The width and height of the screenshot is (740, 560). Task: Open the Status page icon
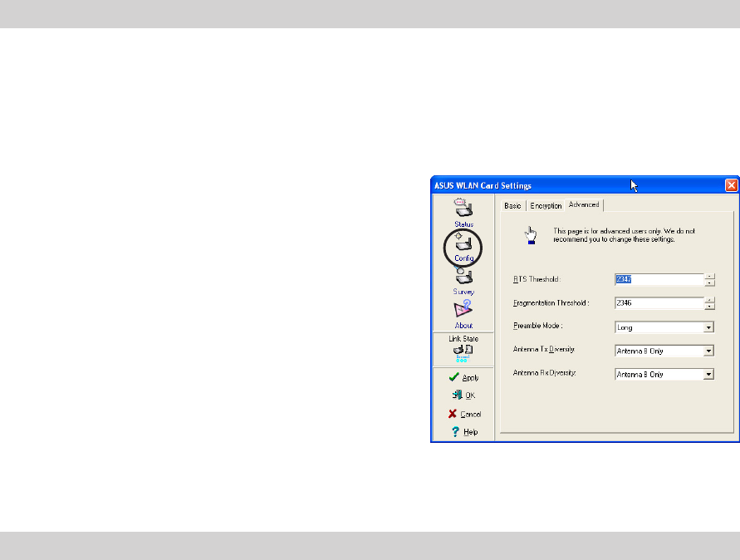(463, 207)
